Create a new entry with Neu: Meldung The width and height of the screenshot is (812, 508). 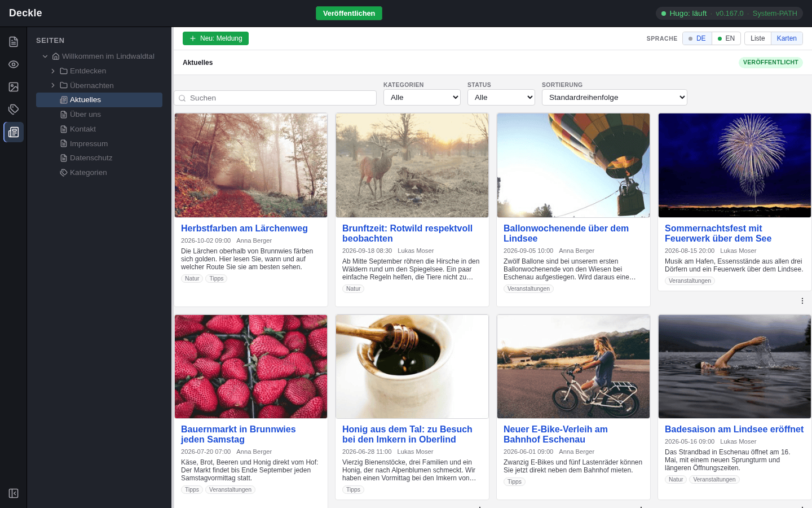215,38
